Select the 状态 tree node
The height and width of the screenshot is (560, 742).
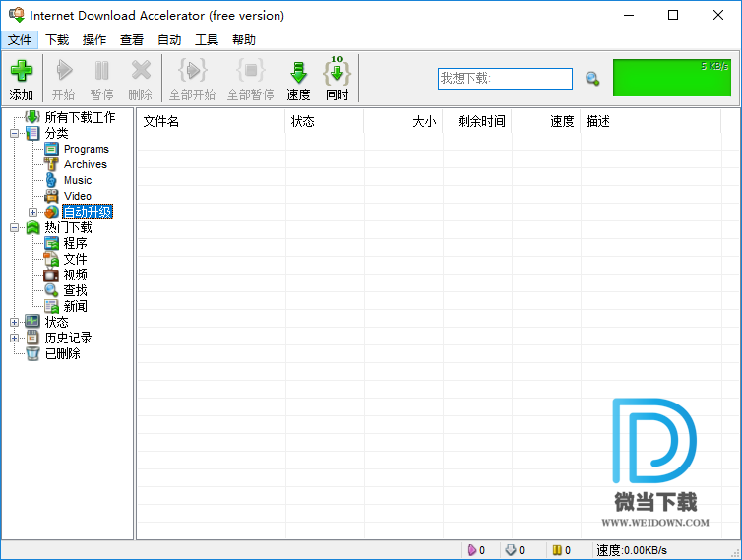click(57, 322)
